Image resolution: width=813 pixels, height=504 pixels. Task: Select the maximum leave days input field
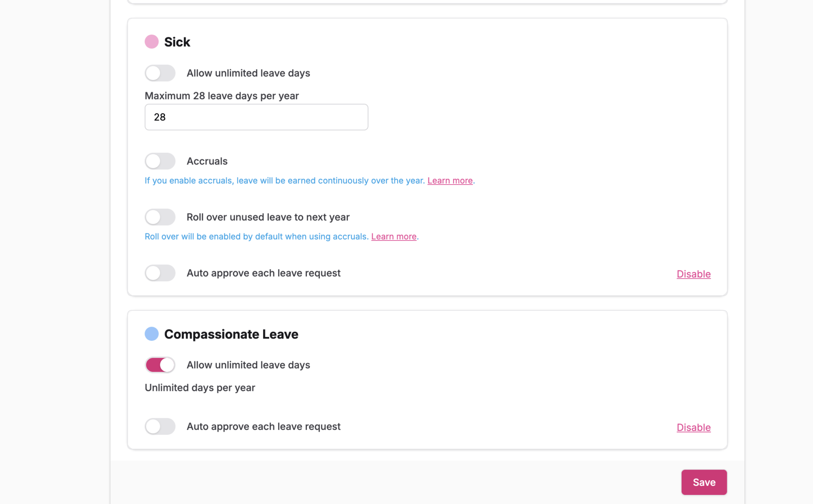pyautogui.click(x=256, y=117)
